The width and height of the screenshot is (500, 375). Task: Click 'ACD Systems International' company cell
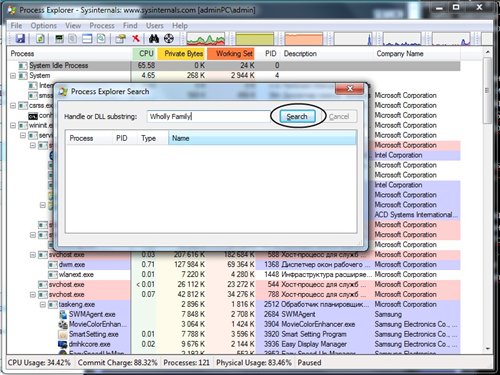click(416, 215)
